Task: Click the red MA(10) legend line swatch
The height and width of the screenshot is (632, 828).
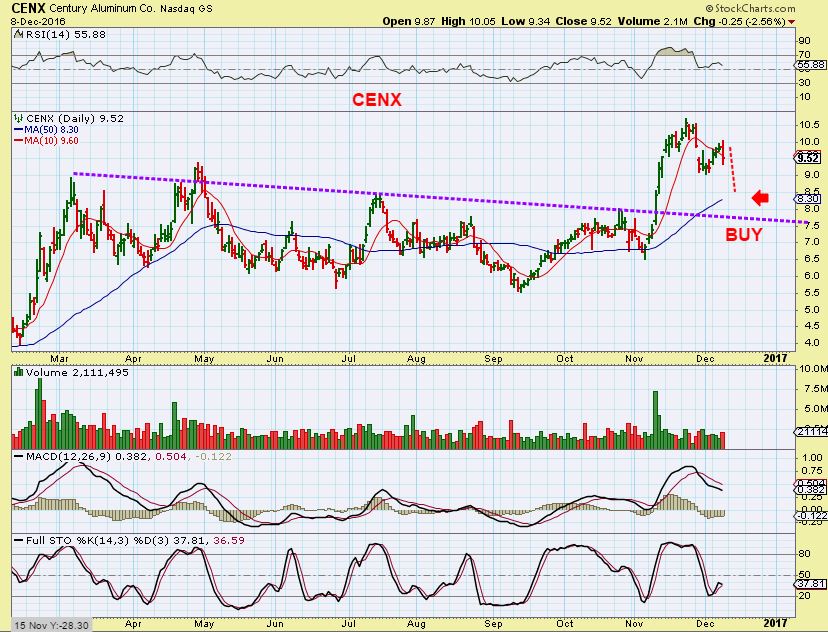Action: pos(18,141)
